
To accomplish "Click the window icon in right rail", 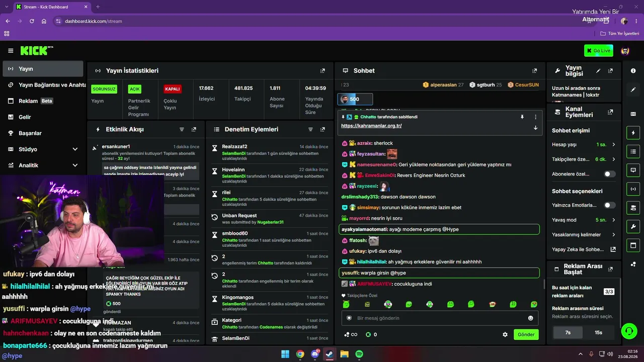I will point(633,245).
